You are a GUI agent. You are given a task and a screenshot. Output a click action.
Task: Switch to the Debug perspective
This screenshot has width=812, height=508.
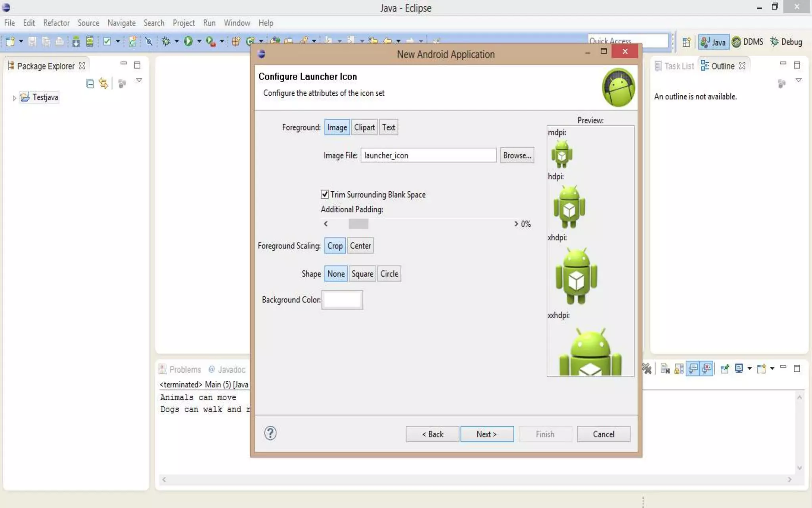click(x=786, y=42)
